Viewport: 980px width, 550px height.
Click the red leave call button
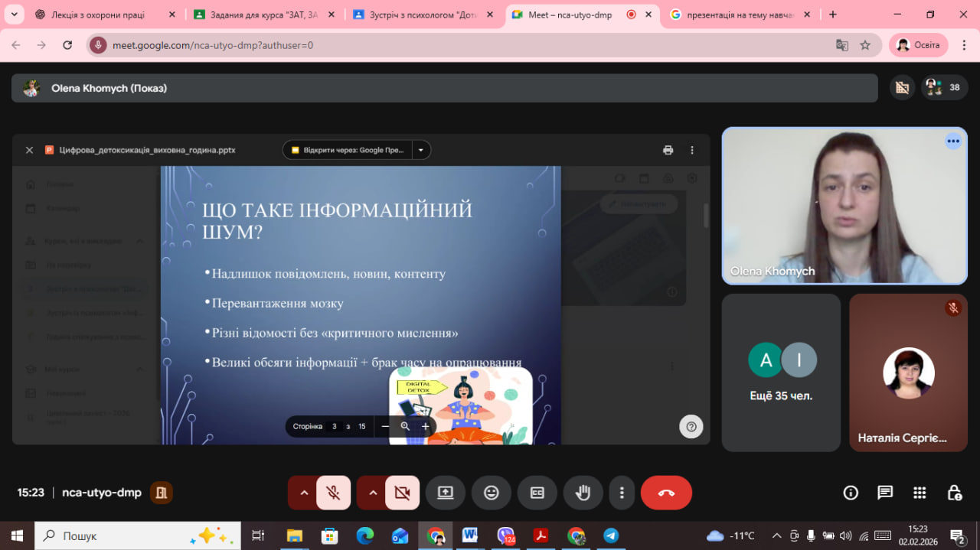coord(665,493)
